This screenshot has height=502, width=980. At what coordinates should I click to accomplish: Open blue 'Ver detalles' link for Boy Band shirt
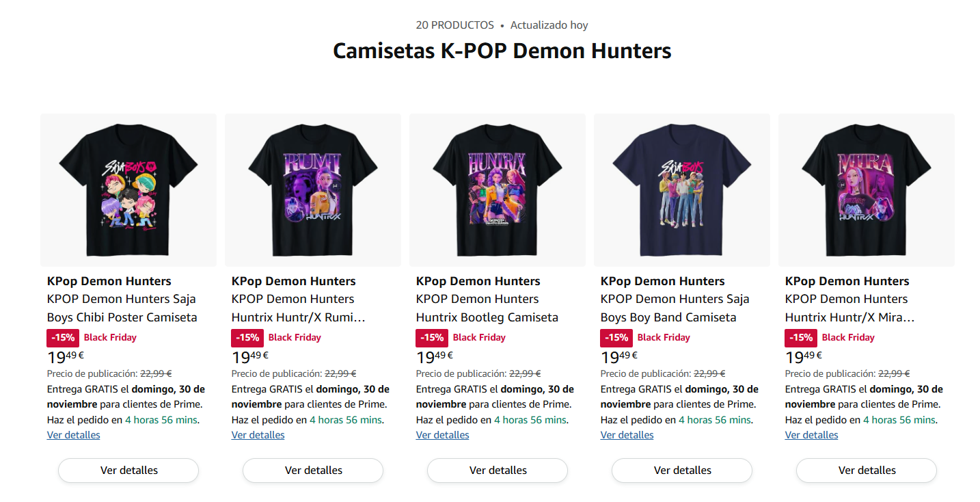627,435
